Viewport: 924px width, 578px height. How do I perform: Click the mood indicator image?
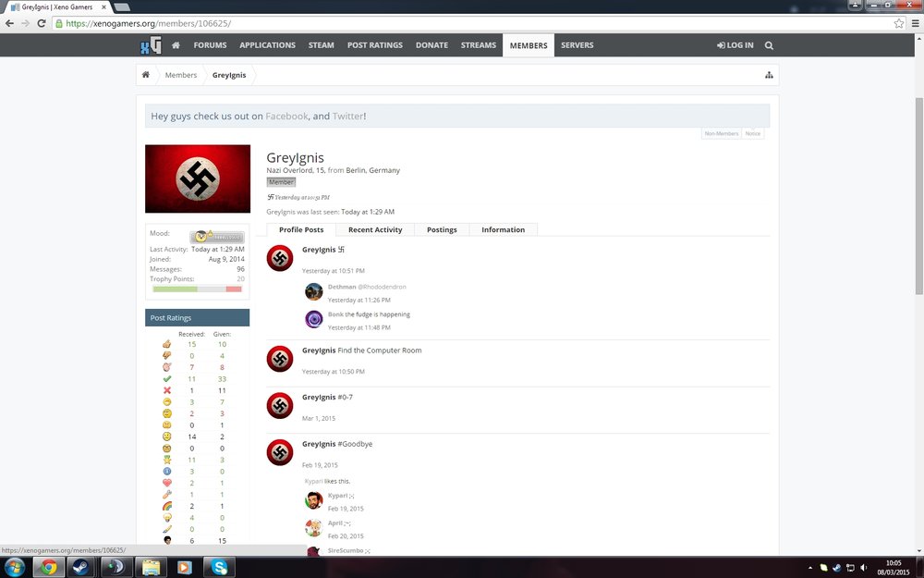217,237
